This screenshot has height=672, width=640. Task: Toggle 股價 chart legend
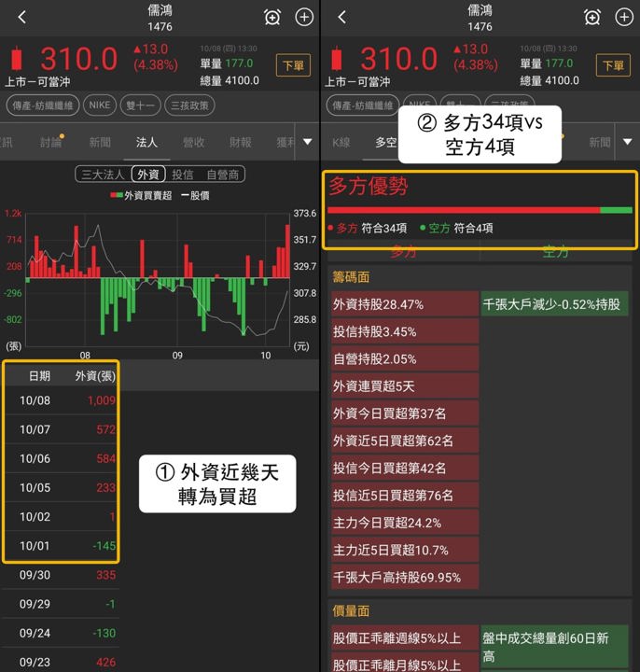coord(195,195)
